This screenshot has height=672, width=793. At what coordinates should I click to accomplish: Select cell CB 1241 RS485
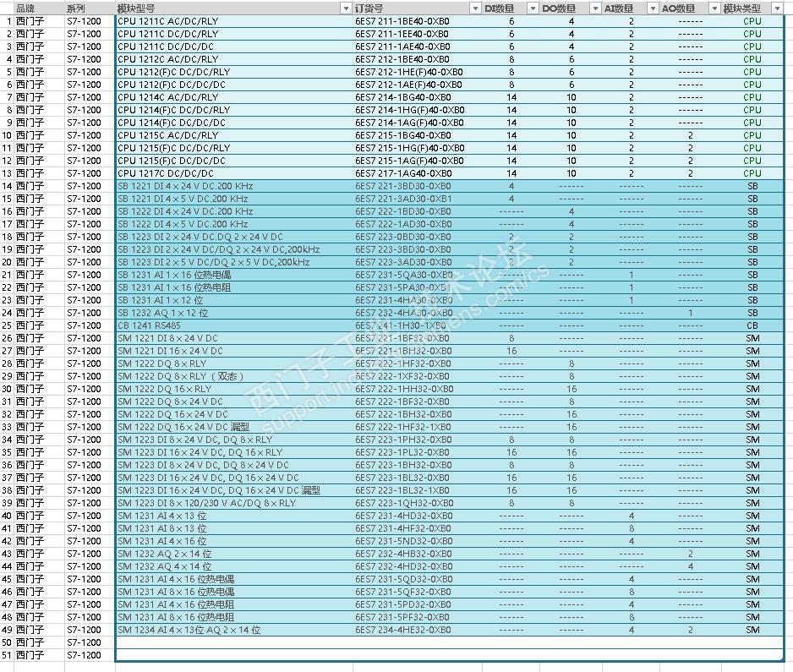pyautogui.click(x=234, y=325)
